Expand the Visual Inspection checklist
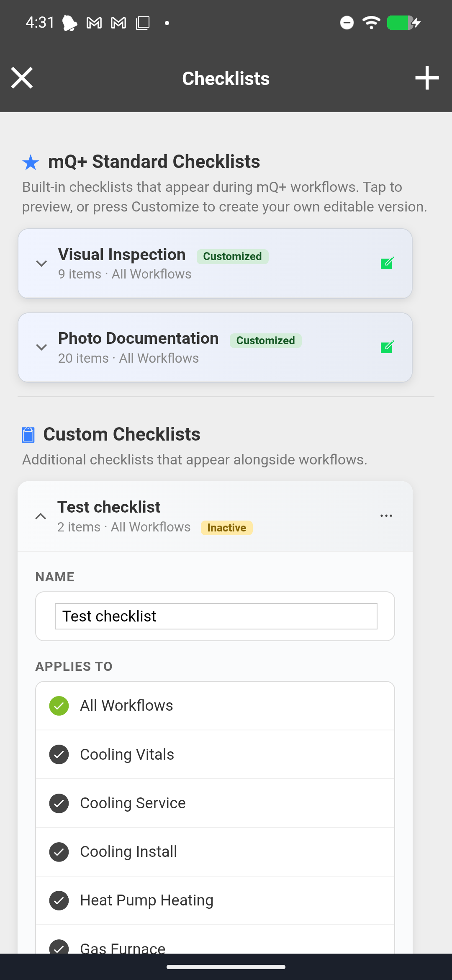The image size is (452, 980). (x=41, y=263)
